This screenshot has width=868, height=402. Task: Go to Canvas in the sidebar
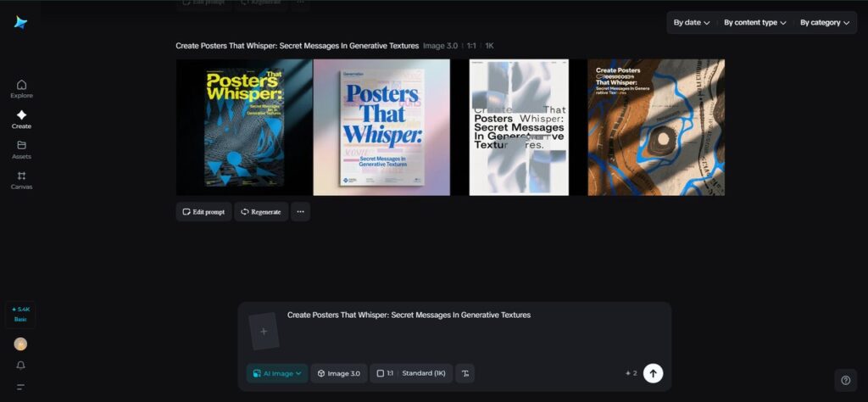click(x=21, y=180)
